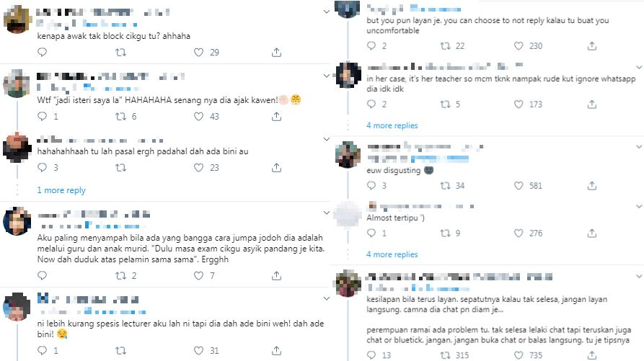Reply to the 'but you pun layan je' tweet

click(371, 46)
